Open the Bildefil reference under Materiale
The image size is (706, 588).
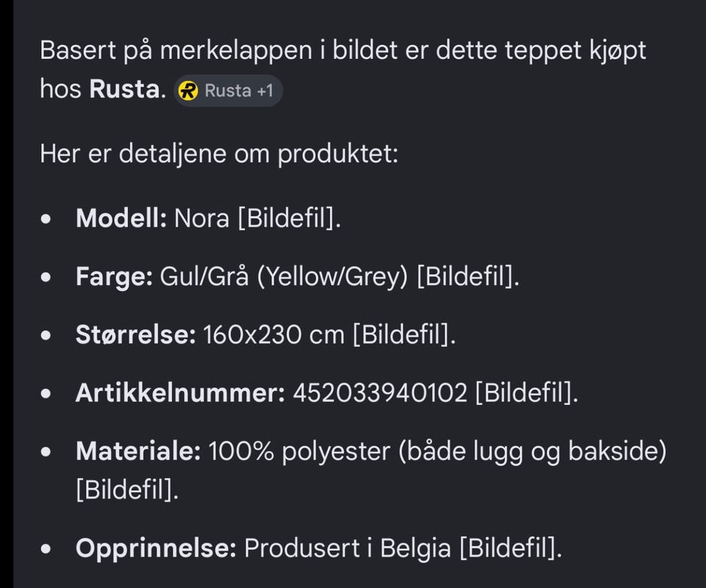click(x=127, y=490)
